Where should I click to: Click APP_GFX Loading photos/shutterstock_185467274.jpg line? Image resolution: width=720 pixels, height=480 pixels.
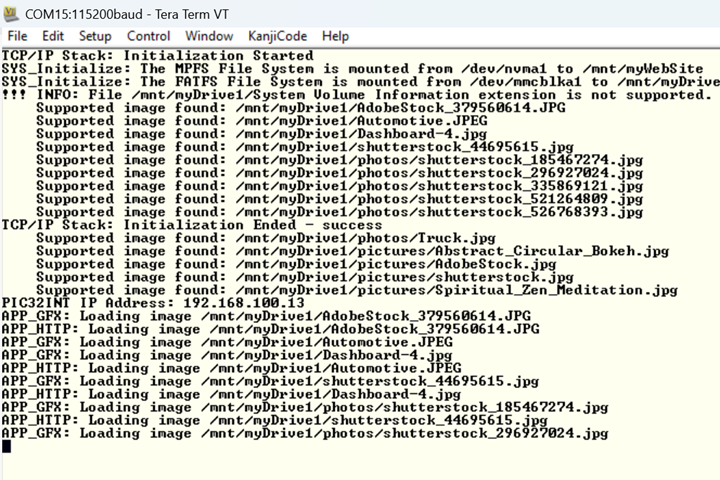305,407
